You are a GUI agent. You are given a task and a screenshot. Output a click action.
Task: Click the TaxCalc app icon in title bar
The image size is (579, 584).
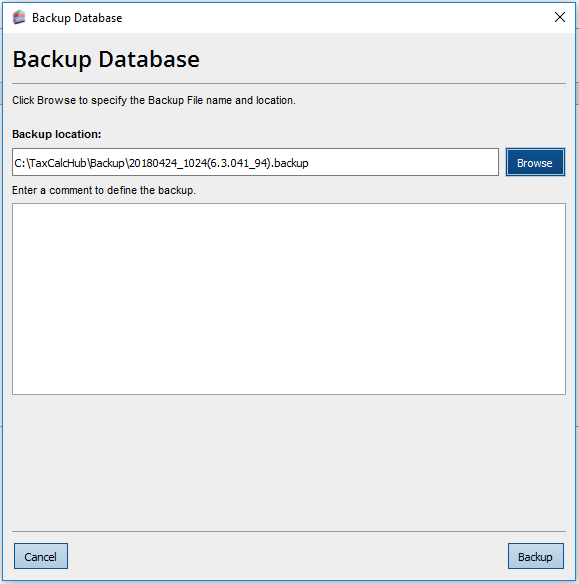pyautogui.click(x=19, y=17)
